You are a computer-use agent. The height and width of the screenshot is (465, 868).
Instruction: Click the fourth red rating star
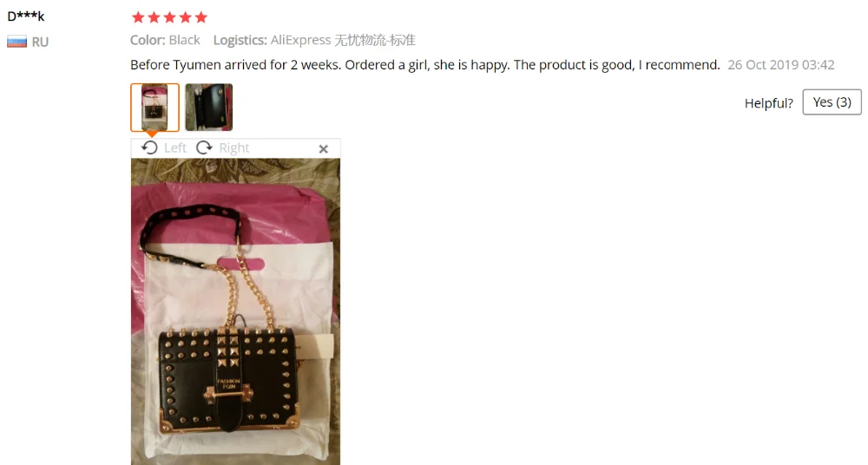click(186, 17)
